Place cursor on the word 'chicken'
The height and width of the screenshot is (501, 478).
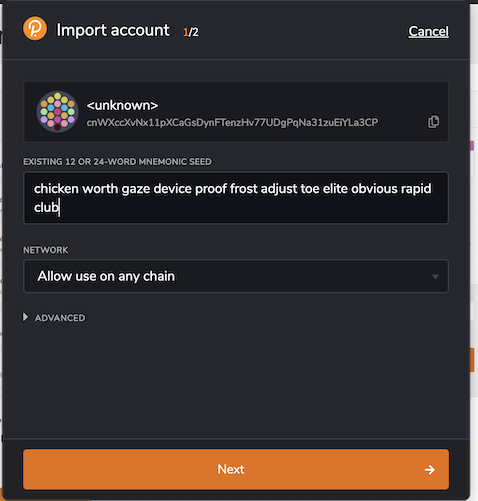(x=56, y=189)
